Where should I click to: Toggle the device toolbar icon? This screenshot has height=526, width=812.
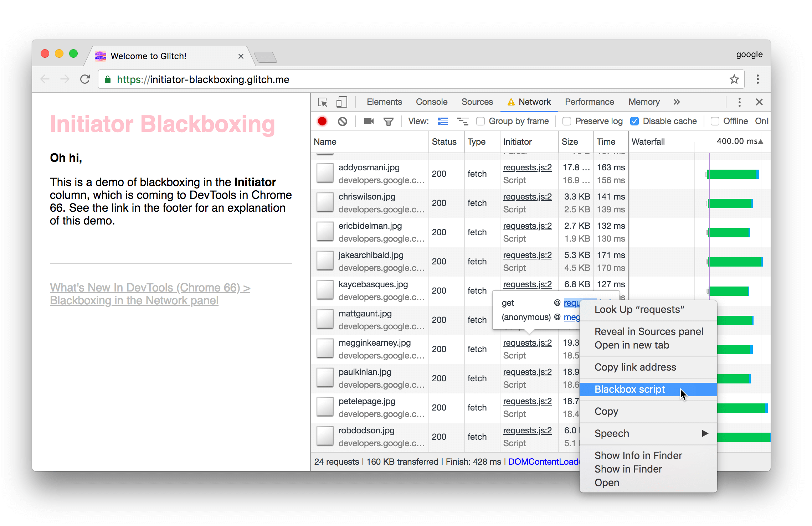click(x=341, y=102)
